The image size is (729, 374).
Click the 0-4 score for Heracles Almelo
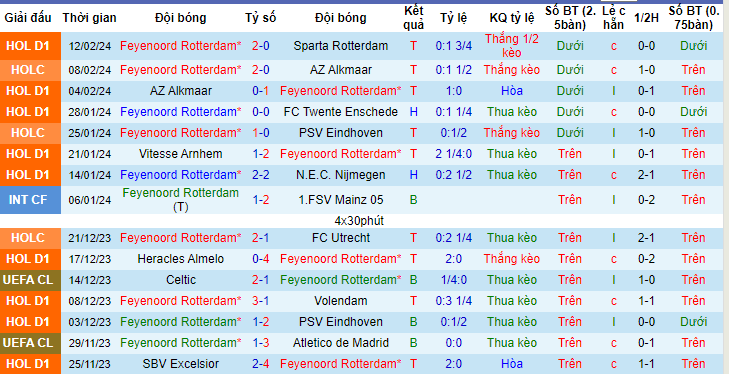coord(261,259)
